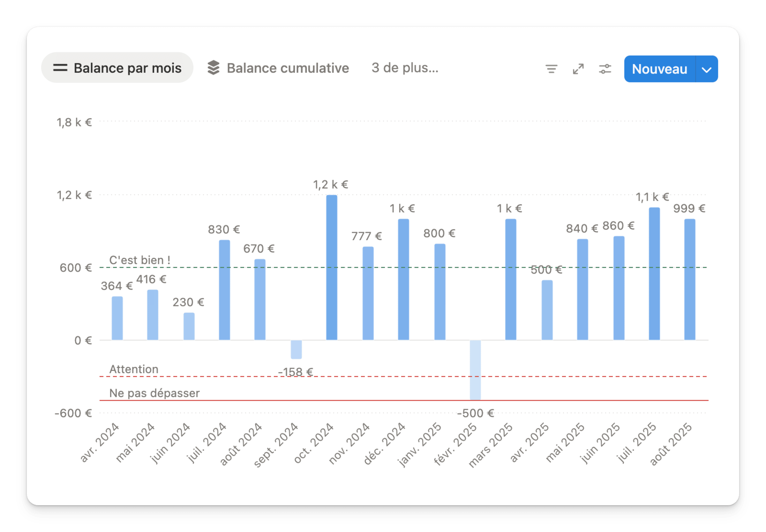
Task: Click the expand to full screen icon
Action: coord(578,69)
